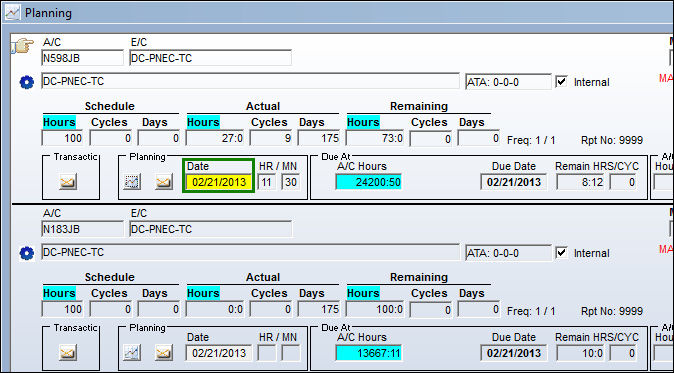Image resolution: width=674 pixels, height=373 pixels.
Task: Click Due Date field in N183JB record
Action: click(514, 353)
